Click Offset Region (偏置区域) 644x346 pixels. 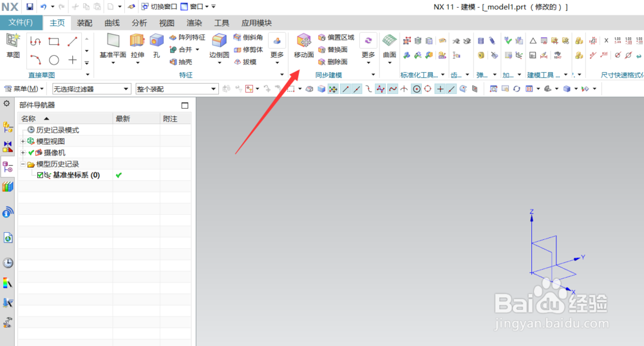click(x=336, y=37)
